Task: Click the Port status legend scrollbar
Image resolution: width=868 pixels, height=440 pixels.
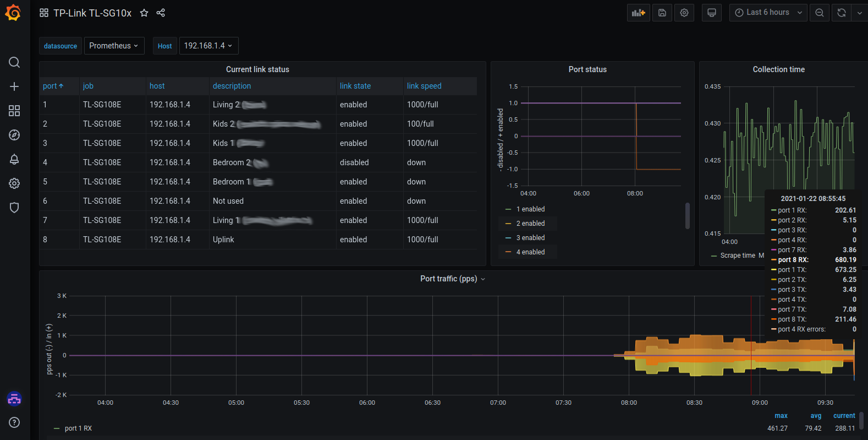Action: tap(688, 215)
